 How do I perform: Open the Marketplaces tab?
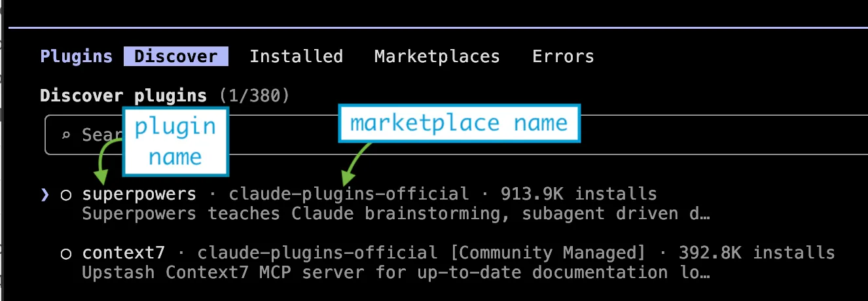(x=437, y=56)
